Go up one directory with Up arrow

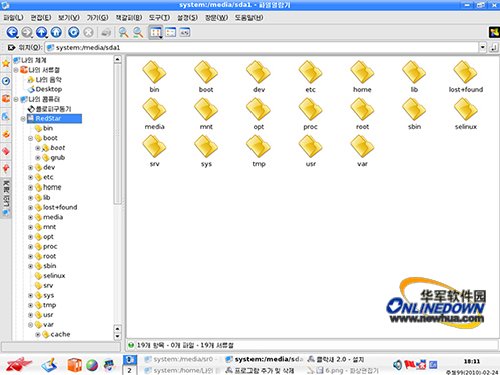(x=42, y=32)
